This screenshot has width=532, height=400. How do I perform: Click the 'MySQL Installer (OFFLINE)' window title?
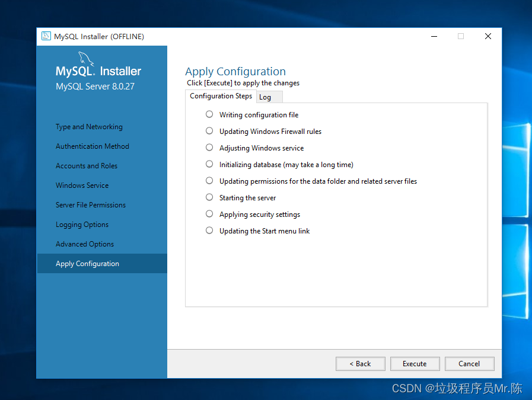point(99,37)
